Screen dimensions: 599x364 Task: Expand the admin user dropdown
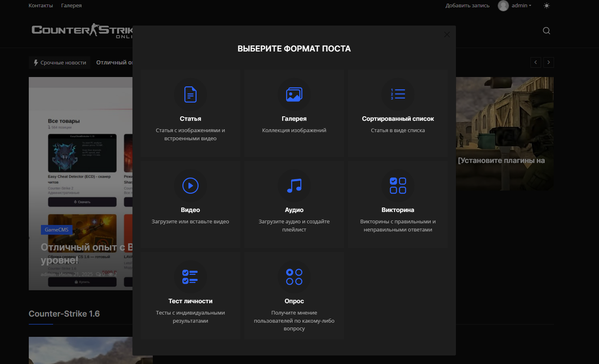520,6
